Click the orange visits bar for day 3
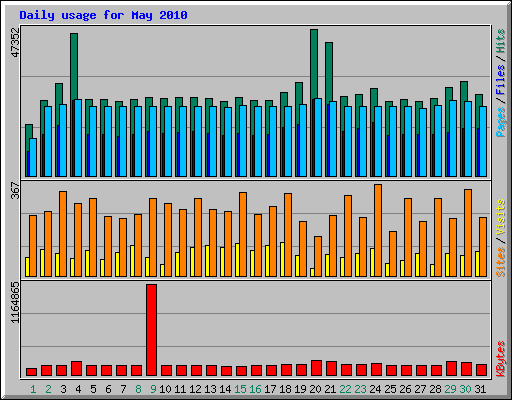The height and width of the screenshot is (400, 512). click(63, 234)
